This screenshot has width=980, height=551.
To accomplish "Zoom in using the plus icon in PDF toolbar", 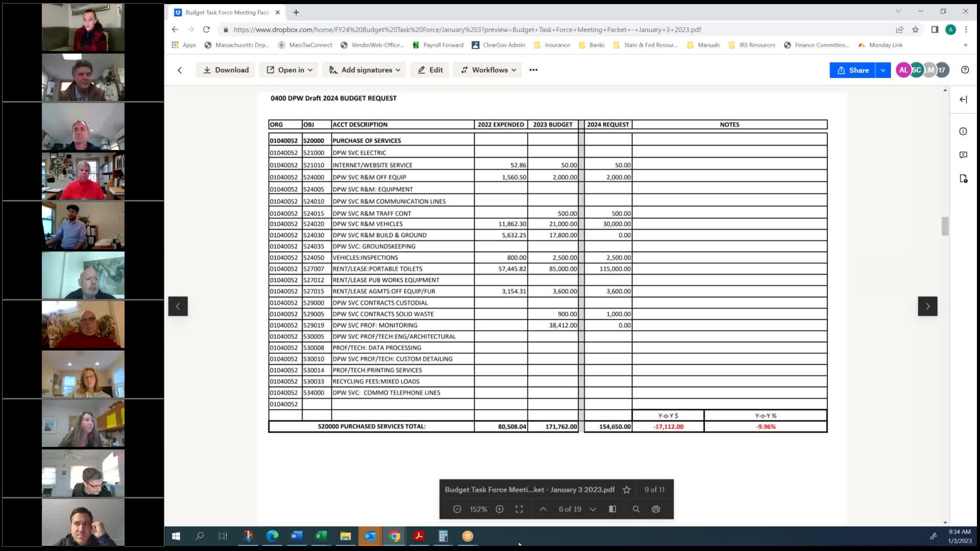I will 500,509.
